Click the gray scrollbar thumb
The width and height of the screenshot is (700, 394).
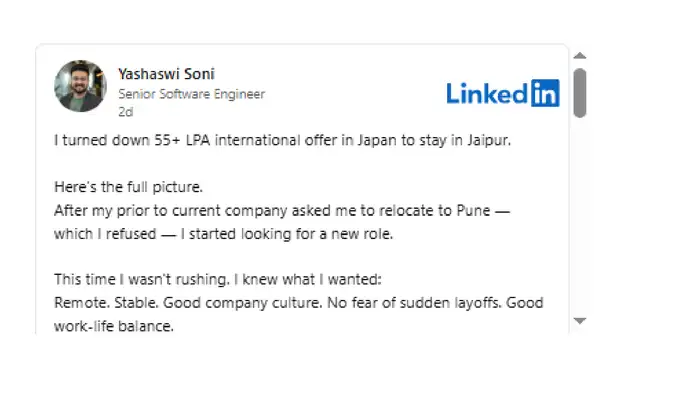579,93
